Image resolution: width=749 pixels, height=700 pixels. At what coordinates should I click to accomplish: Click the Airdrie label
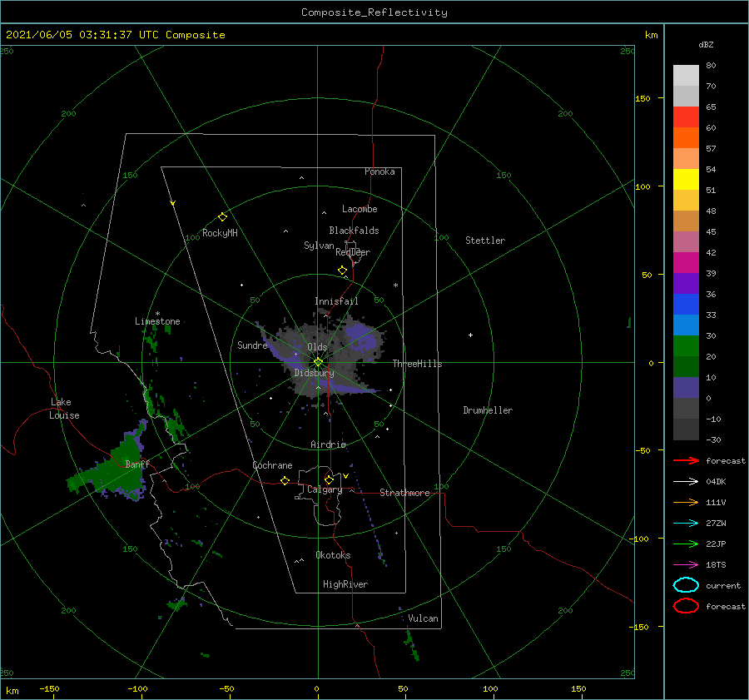coord(328,444)
